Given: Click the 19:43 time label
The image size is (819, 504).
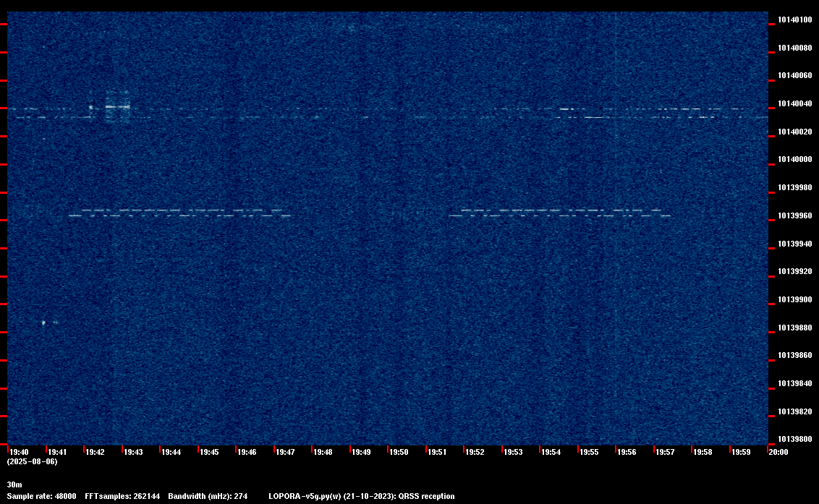Looking at the screenshot, I should pyautogui.click(x=133, y=452).
